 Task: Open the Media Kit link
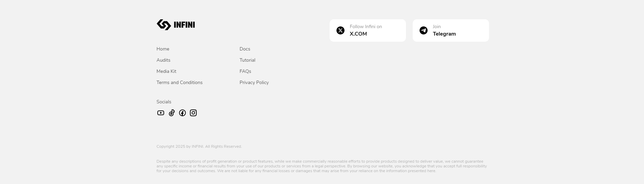[167, 71]
